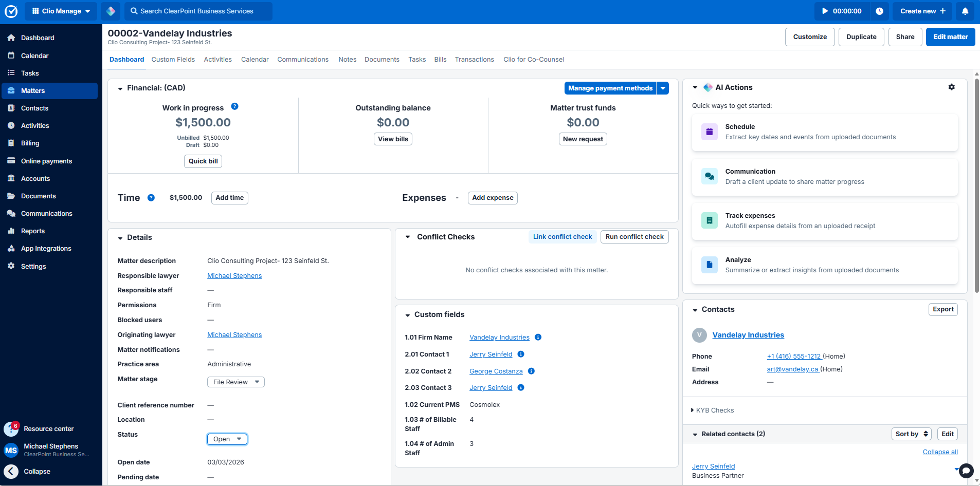Switch to the Custom Fields tab
The image size is (980, 486).
pyautogui.click(x=173, y=60)
